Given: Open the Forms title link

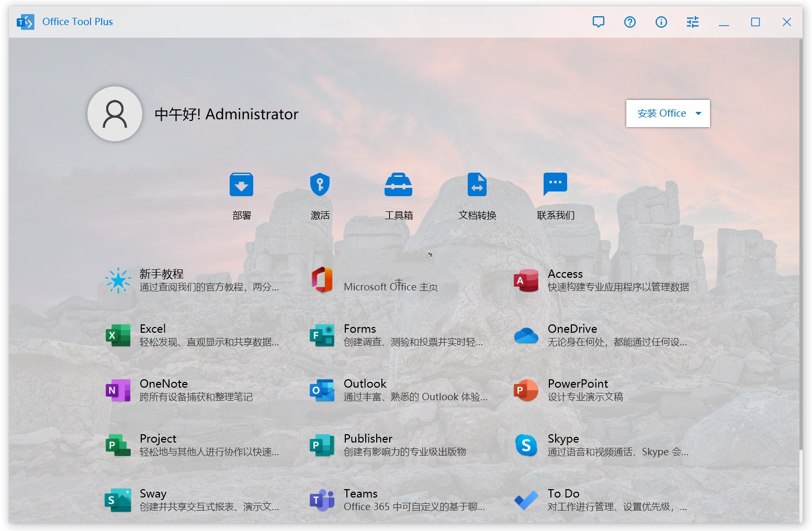Looking at the screenshot, I should pos(359,329).
